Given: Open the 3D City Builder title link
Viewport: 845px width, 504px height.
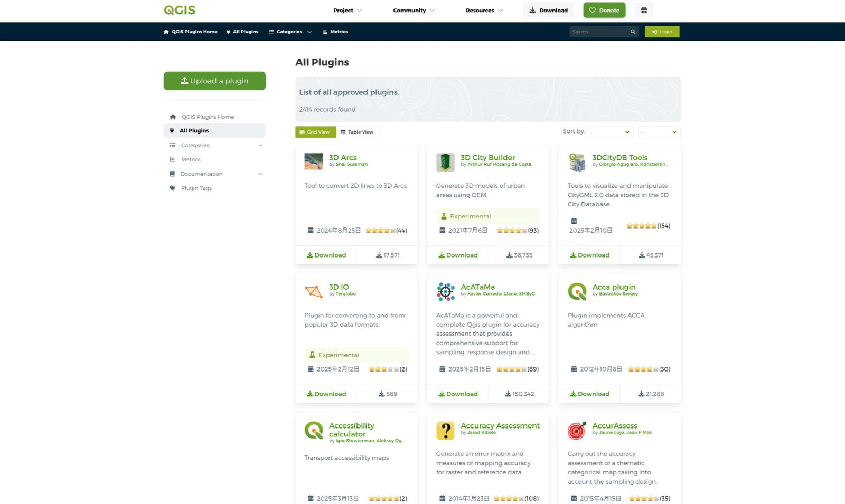Looking at the screenshot, I should click(x=487, y=157).
